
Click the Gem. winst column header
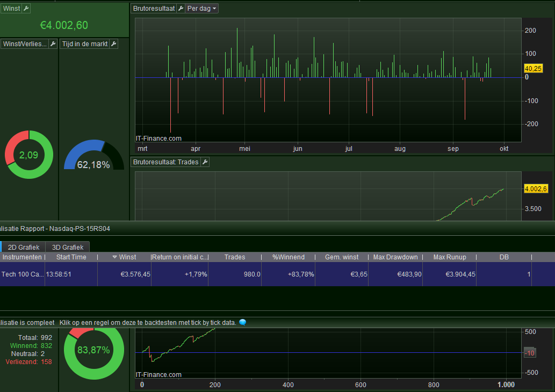342,257
